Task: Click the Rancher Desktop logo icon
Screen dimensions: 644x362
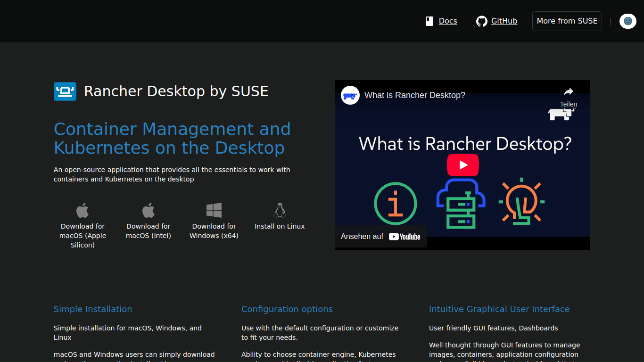Action: tap(65, 91)
